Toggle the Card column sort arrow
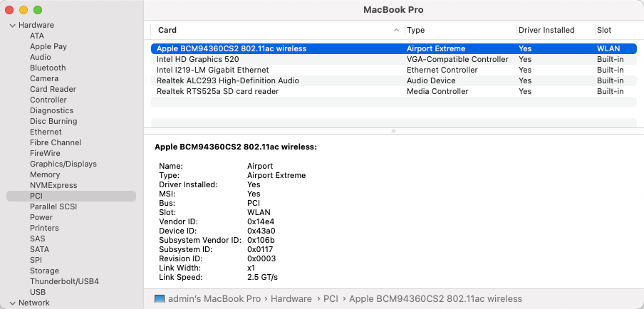The image size is (644, 309). click(x=396, y=30)
